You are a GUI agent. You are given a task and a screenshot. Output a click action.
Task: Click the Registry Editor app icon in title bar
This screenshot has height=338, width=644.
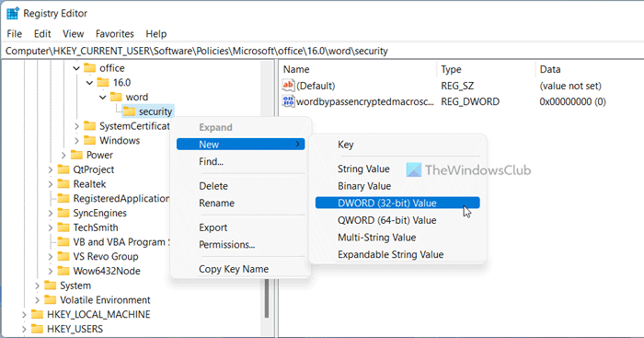point(13,13)
